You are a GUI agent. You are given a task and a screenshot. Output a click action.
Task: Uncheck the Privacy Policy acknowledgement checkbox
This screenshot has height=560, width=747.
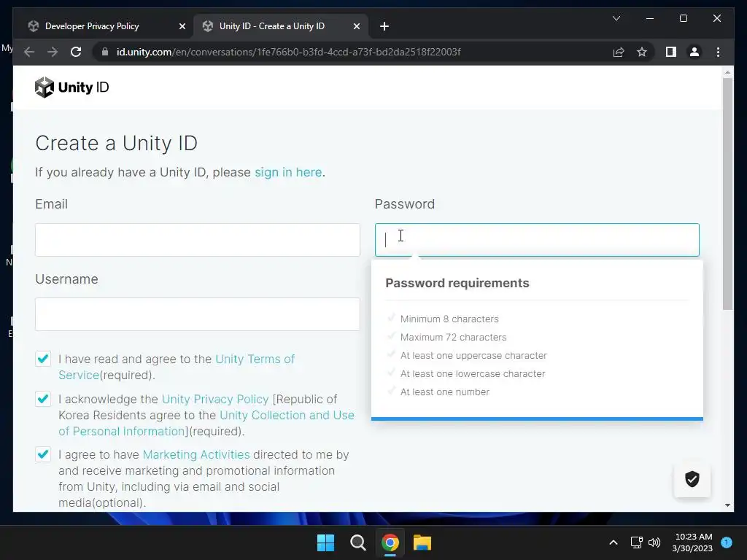(43, 399)
